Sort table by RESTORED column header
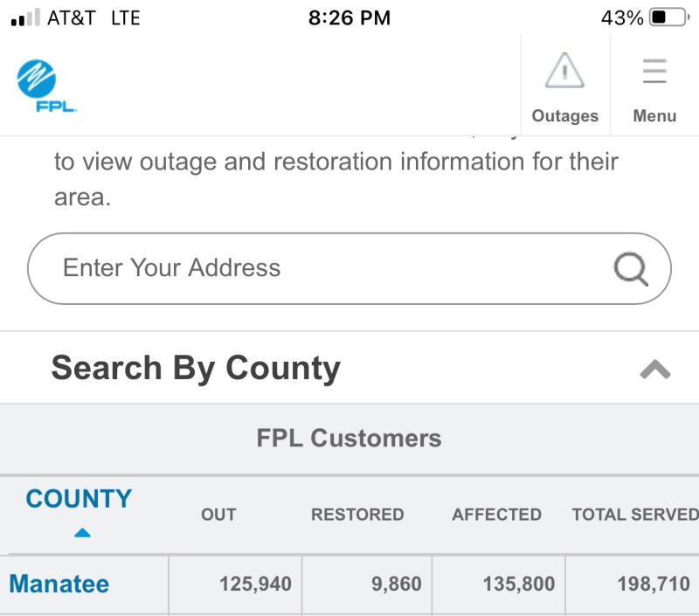Screen dimensions: 699x616 pyautogui.click(x=357, y=515)
